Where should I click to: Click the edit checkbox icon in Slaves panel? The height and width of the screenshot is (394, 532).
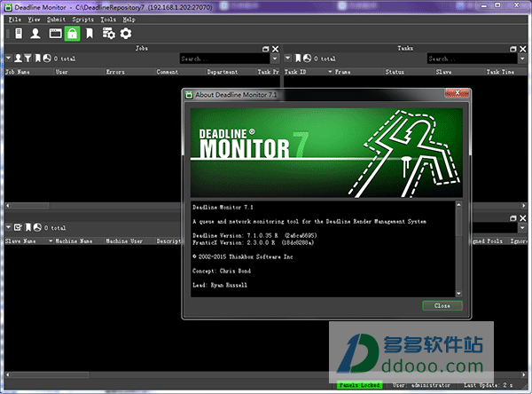click(x=18, y=227)
